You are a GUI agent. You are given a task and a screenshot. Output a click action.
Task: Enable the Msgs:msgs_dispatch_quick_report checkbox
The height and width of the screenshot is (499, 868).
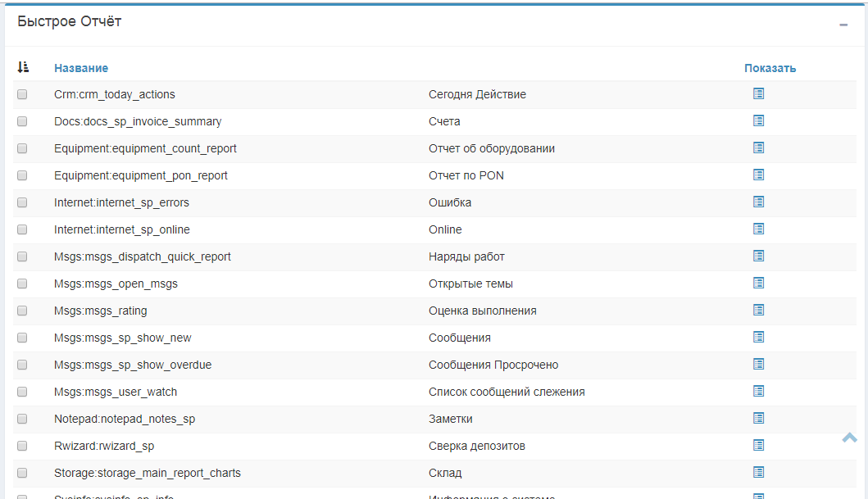pyautogui.click(x=22, y=256)
